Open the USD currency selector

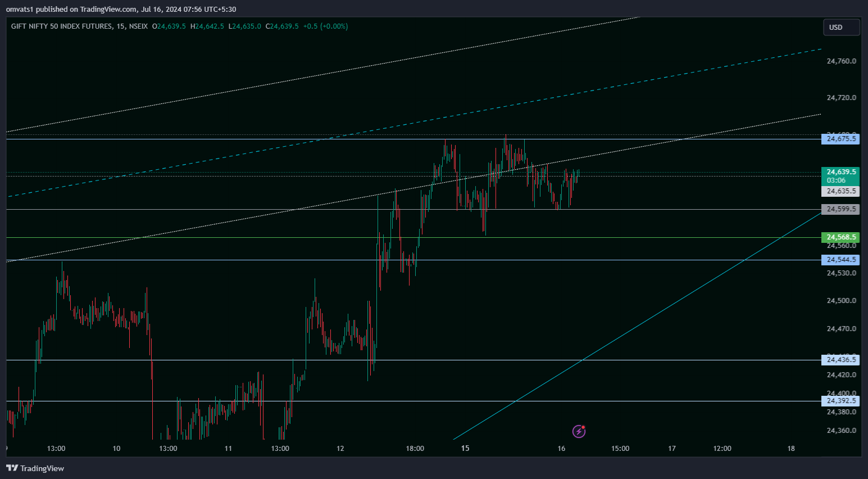[842, 27]
